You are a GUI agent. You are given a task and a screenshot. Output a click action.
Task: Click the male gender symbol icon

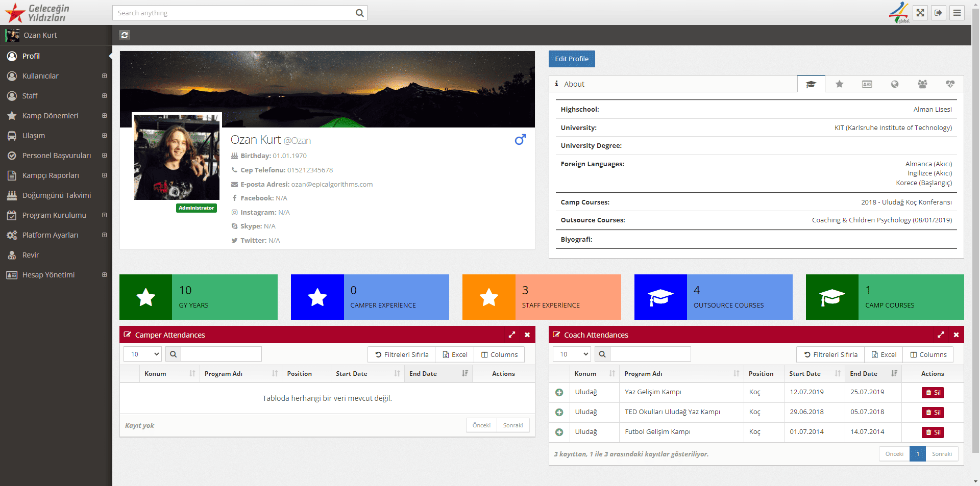tap(520, 140)
